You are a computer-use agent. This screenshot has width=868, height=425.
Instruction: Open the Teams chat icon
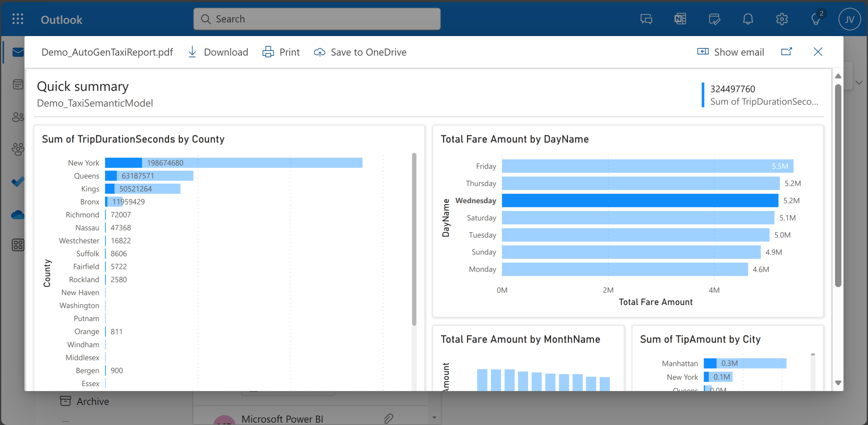tap(645, 19)
